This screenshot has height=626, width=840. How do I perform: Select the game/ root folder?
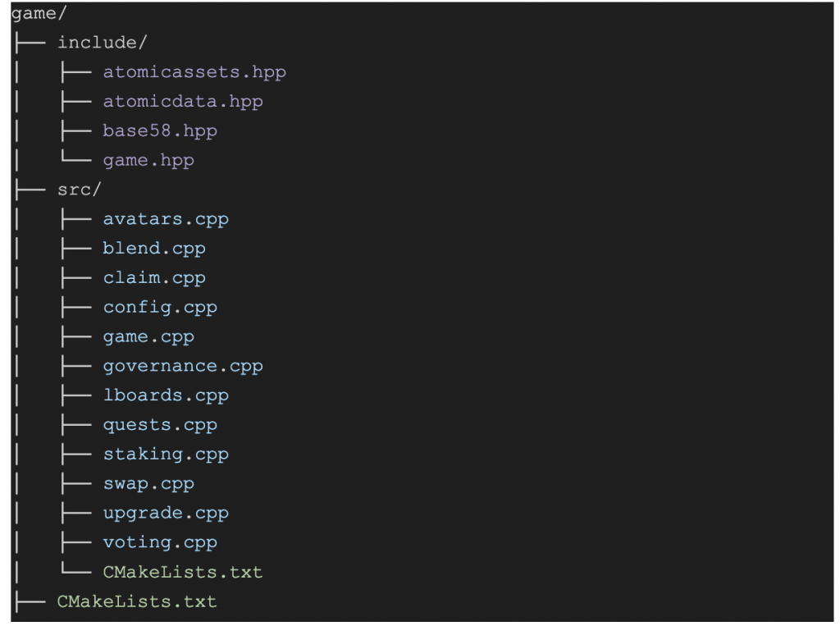[39, 13]
